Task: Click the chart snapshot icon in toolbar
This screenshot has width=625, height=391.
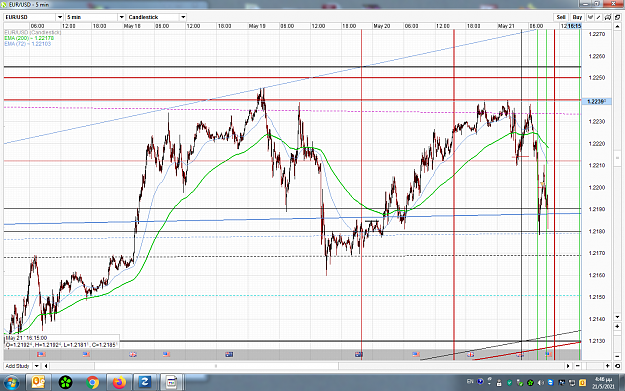Action: tap(608, 17)
